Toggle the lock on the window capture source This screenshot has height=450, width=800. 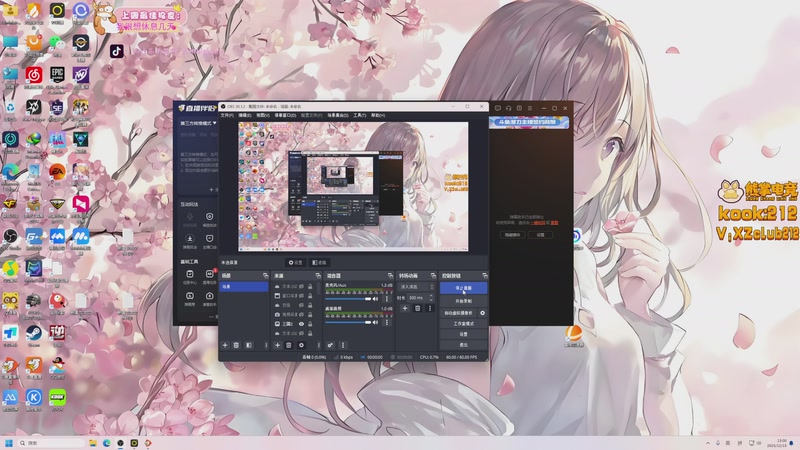click(310, 296)
